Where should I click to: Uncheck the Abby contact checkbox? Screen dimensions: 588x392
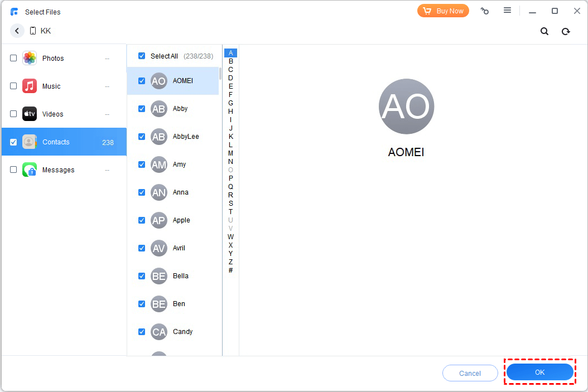tap(142, 109)
